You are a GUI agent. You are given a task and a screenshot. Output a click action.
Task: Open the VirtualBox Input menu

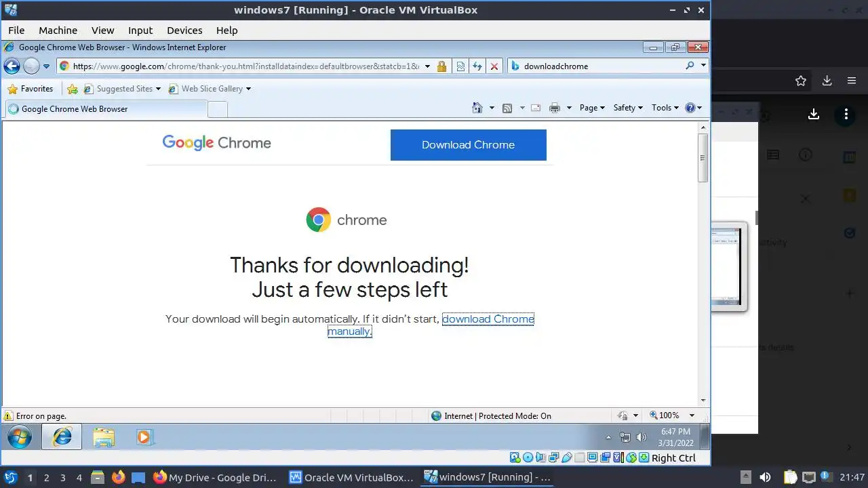coord(140,30)
